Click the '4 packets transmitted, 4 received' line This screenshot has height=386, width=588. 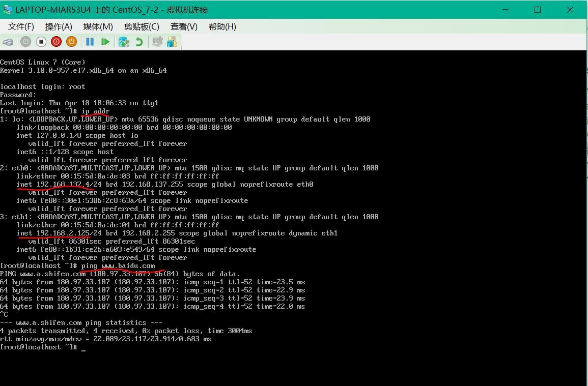[126, 331]
